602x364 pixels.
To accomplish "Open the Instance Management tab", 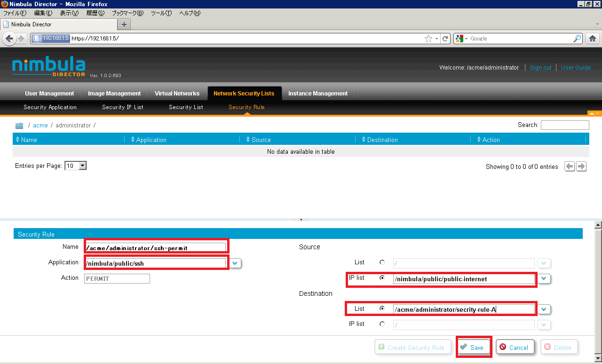I will [x=318, y=94].
